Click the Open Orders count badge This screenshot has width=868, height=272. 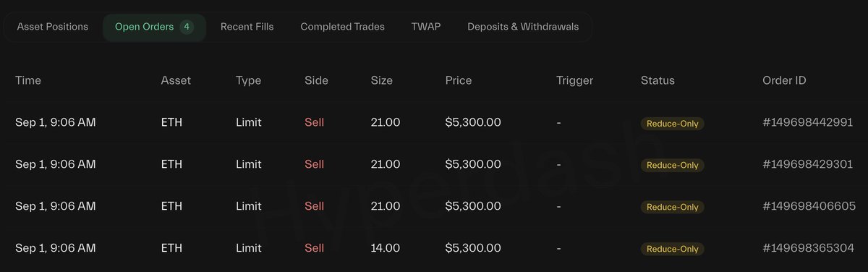coord(187,27)
